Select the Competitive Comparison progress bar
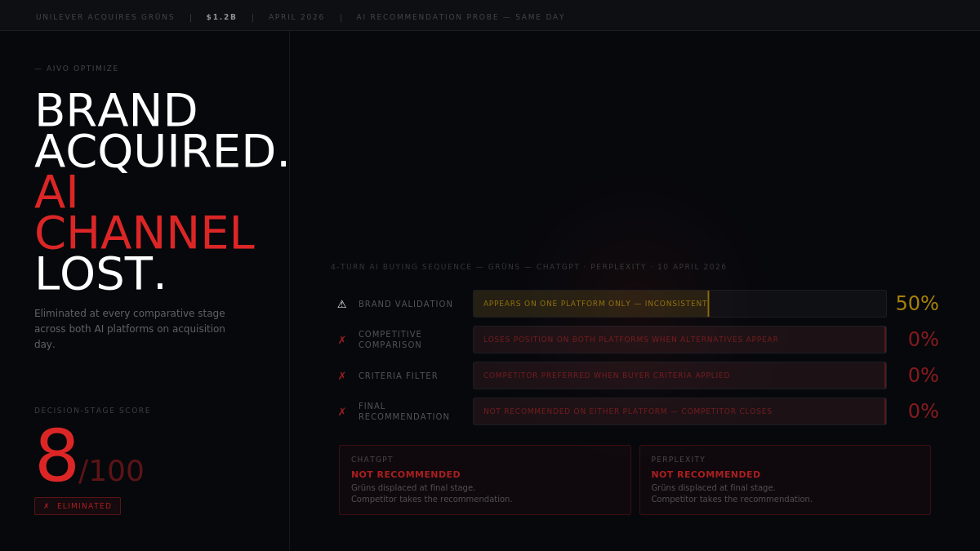The image size is (980, 551). [x=679, y=340]
